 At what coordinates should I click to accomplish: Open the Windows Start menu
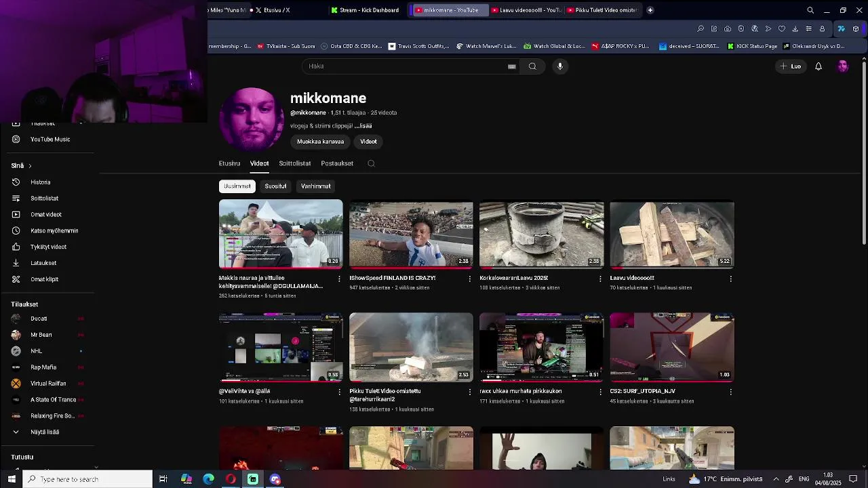12,479
